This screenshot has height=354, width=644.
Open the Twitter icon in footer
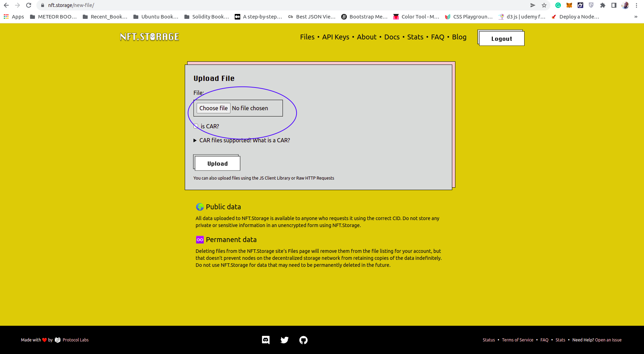point(285,340)
